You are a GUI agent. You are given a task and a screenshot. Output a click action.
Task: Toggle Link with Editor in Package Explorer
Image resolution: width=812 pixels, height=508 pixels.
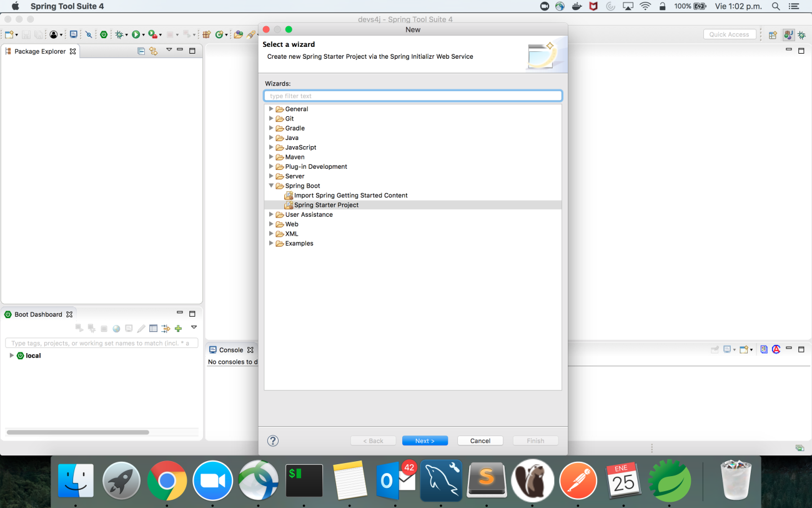[x=154, y=51]
